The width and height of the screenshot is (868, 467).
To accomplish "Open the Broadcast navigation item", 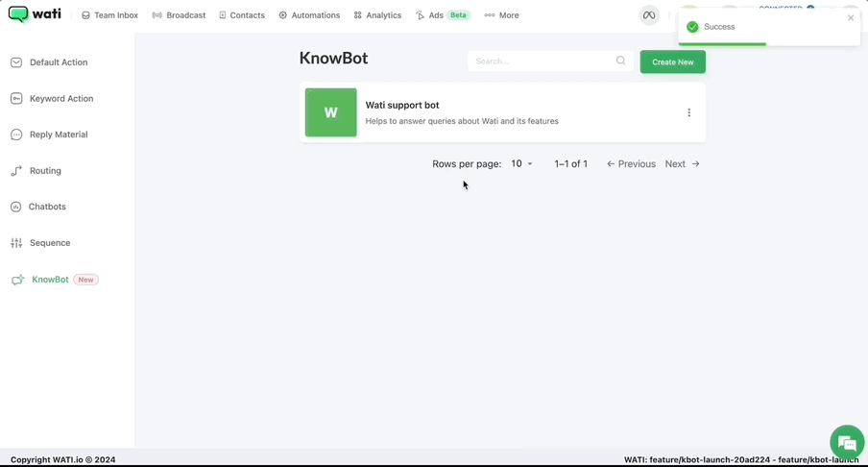I will [x=179, y=15].
